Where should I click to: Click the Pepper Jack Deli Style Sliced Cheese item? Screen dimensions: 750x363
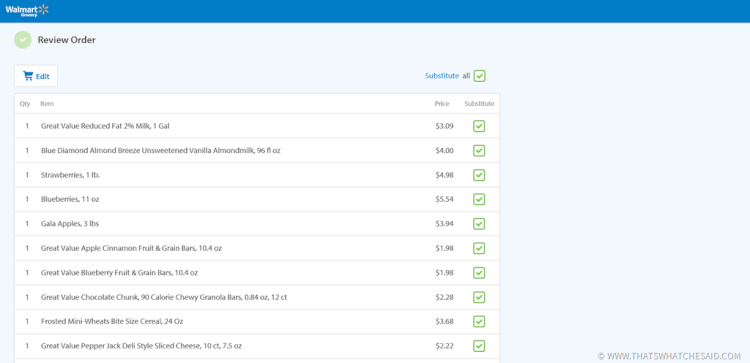coord(141,346)
